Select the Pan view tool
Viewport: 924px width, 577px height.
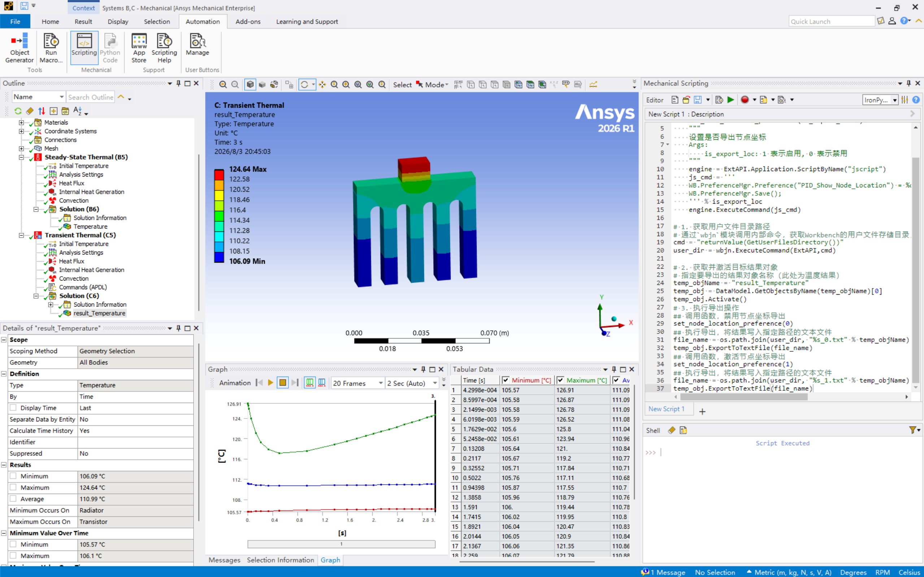[x=323, y=84]
